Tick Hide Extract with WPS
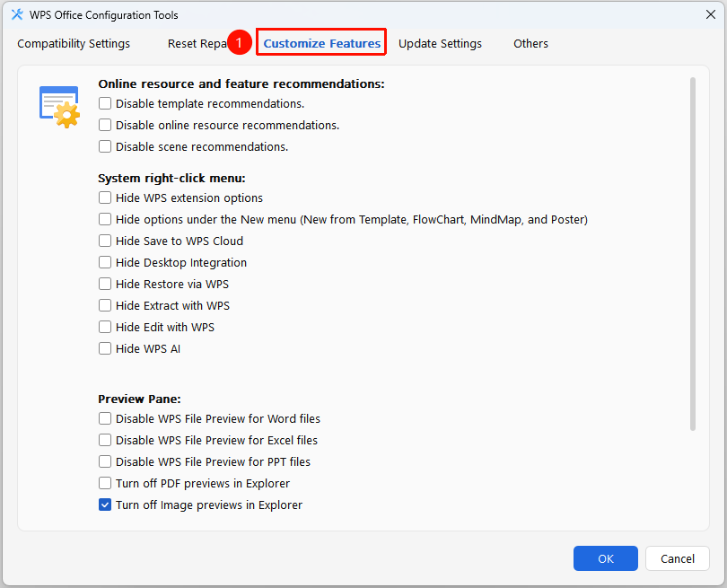727x588 pixels. (x=105, y=305)
